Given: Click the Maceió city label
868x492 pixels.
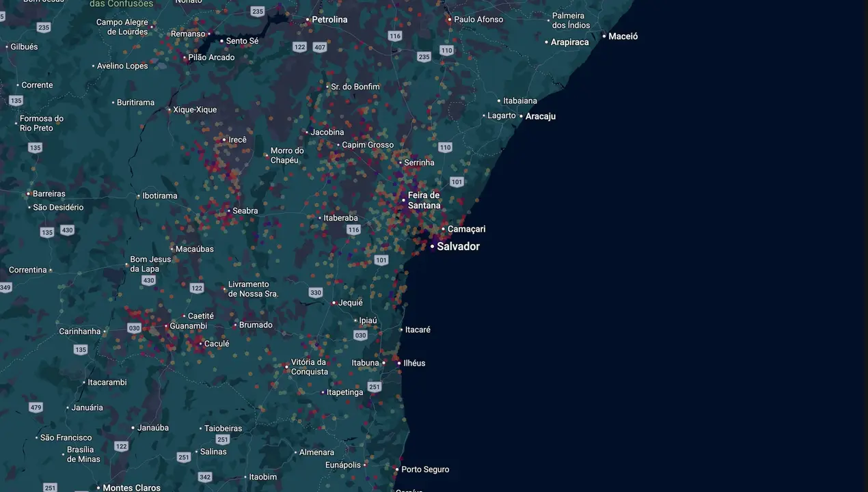Looking at the screenshot, I should coord(623,36).
